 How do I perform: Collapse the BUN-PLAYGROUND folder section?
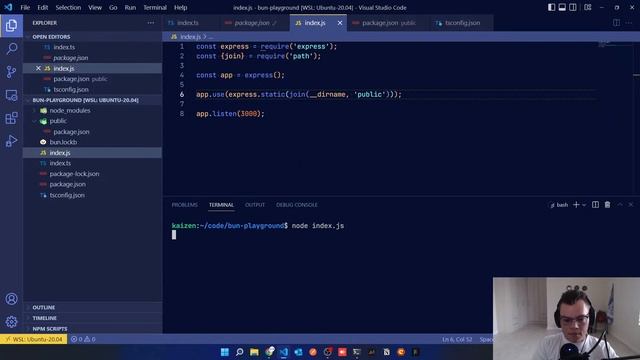93,100
